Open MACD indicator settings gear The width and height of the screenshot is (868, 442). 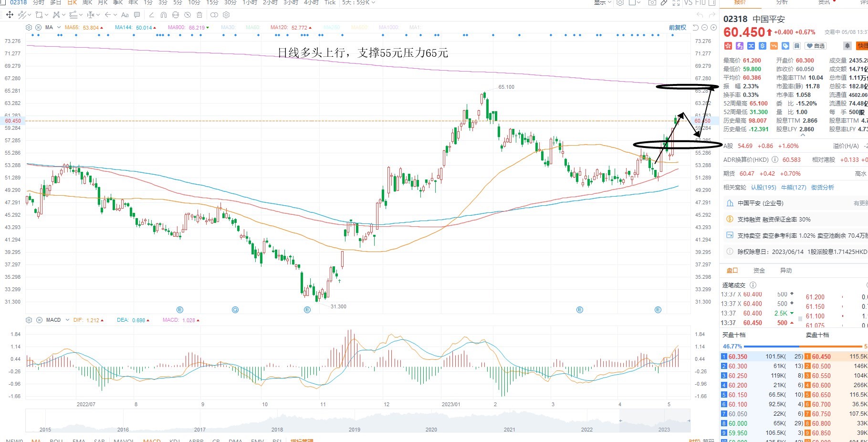(x=29, y=320)
